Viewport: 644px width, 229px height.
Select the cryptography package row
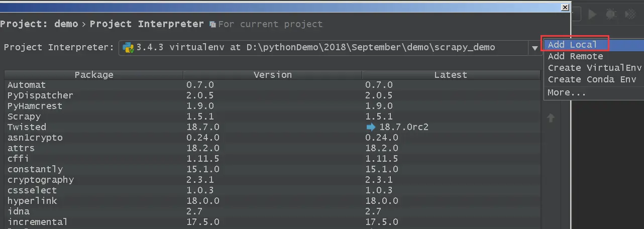(40, 180)
